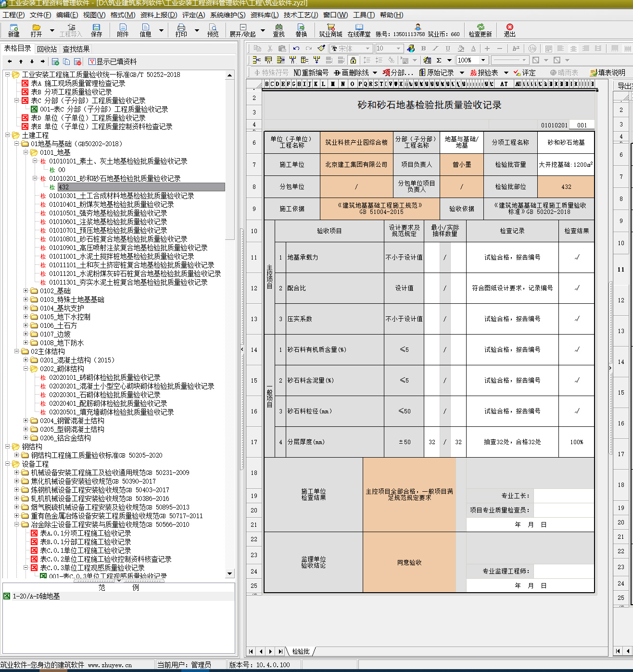Click the Bold B icon
The image size is (633, 672).
(x=423, y=49)
